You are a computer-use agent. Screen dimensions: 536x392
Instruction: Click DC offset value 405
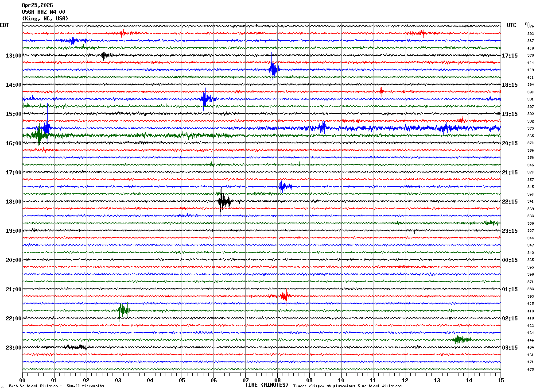[x=530, y=304]
